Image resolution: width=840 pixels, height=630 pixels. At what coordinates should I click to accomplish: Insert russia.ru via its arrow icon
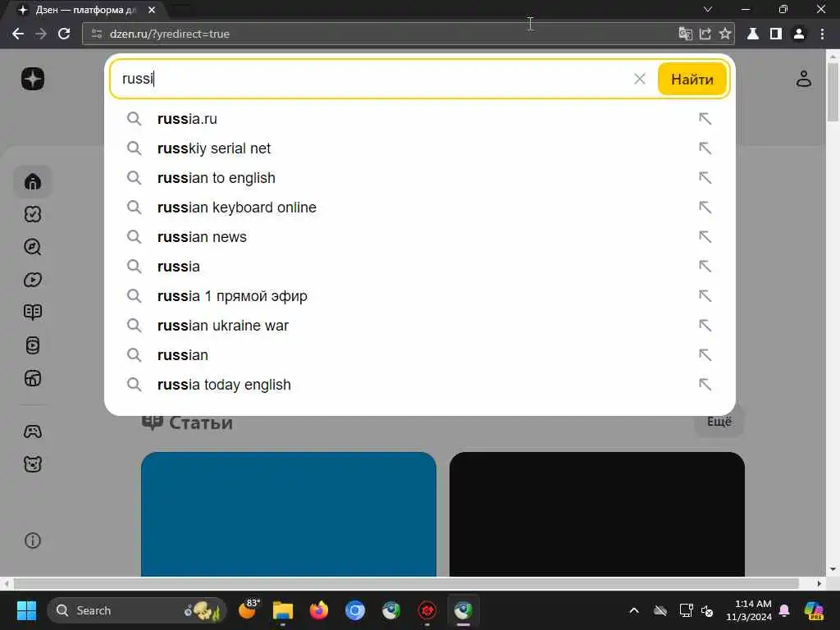tap(705, 118)
